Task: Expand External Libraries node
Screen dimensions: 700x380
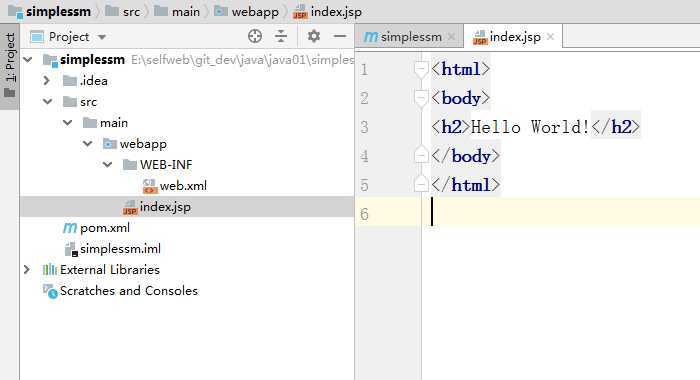Action: coord(27,270)
